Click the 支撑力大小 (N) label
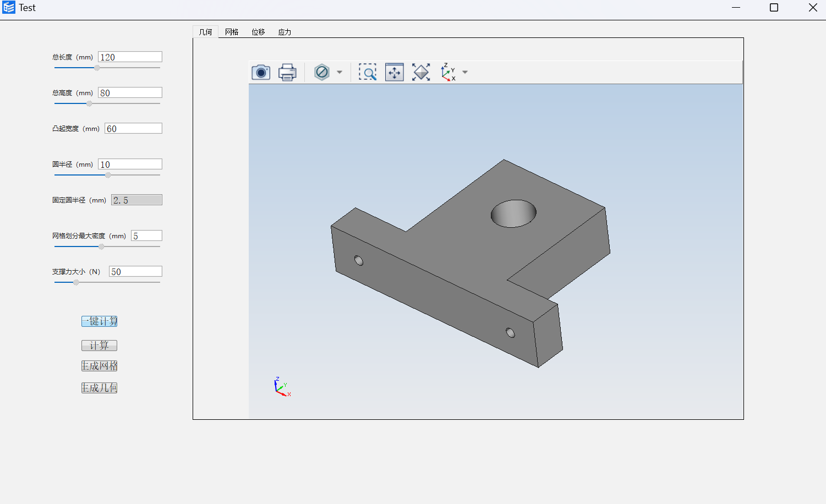This screenshot has height=504, width=826. 76,272
